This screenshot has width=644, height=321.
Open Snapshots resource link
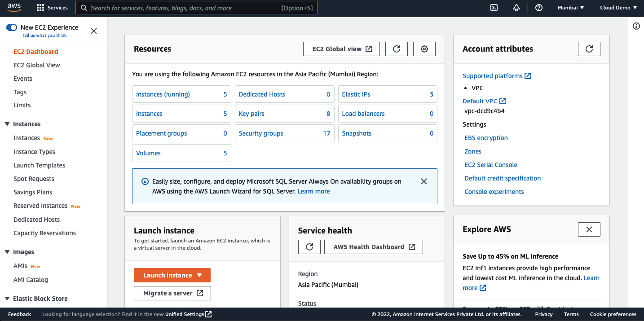tap(357, 133)
